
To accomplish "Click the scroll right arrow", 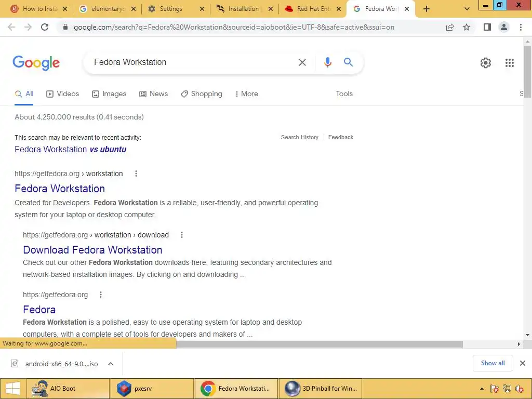I will click(518, 344).
